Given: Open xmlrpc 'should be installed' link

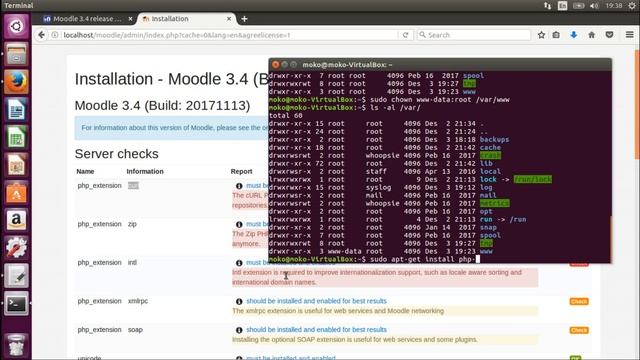Looking at the screenshot, I should tap(316, 301).
